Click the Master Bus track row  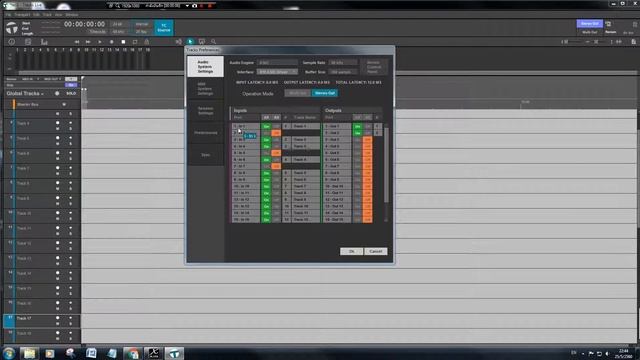[42, 104]
